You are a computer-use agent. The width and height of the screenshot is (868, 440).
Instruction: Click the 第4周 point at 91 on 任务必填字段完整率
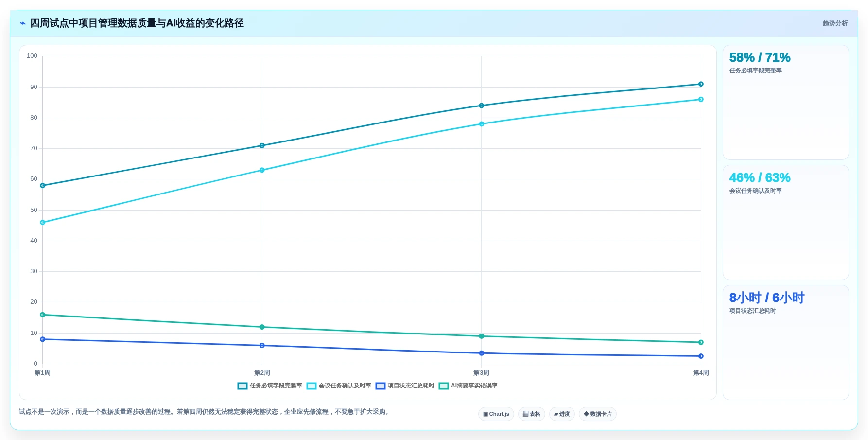[701, 84]
